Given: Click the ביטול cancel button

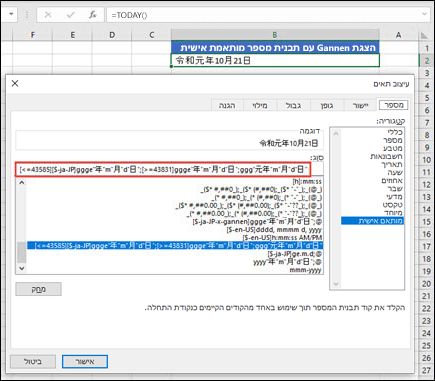Looking at the screenshot, I should [x=33, y=362].
